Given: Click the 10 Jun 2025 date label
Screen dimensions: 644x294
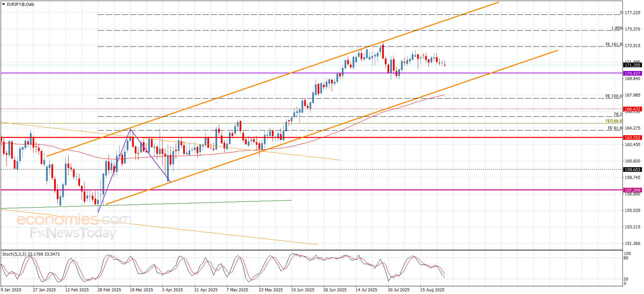Looking at the screenshot, I should tap(303, 290).
